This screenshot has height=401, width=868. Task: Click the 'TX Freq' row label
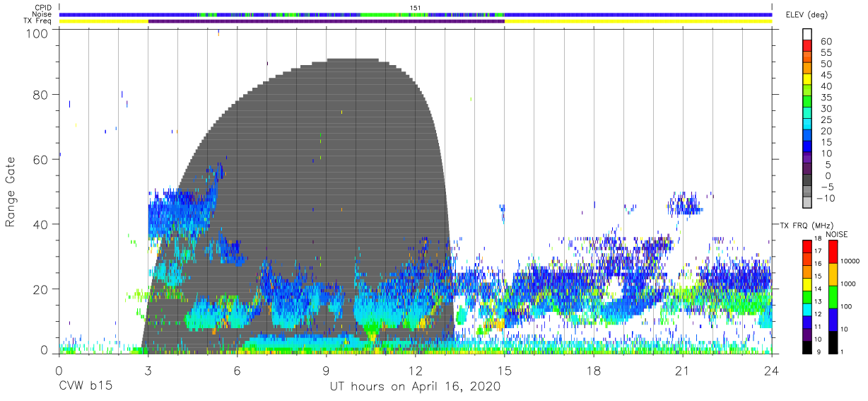pyautogui.click(x=38, y=21)
